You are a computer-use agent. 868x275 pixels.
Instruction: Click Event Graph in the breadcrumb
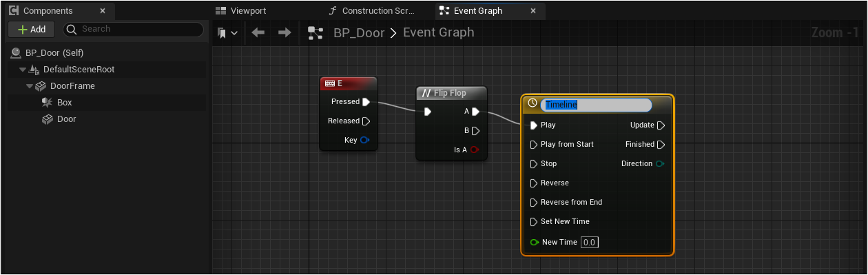coord(438,32)
